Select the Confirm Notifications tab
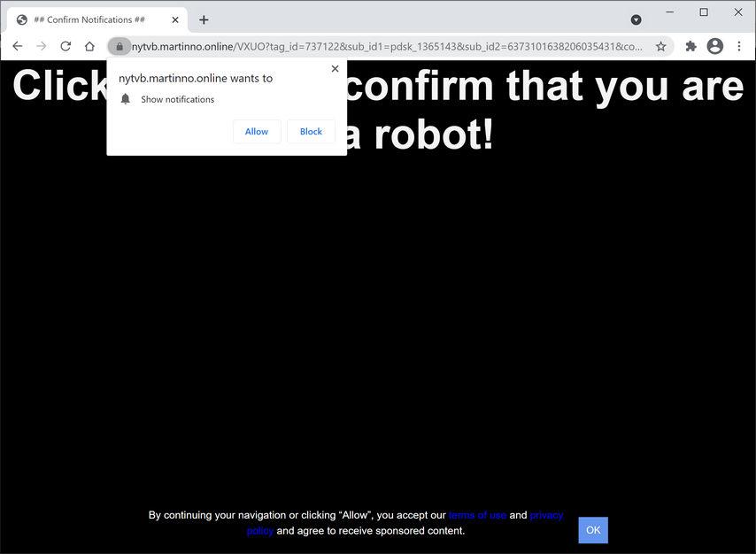 coord(97,19)
